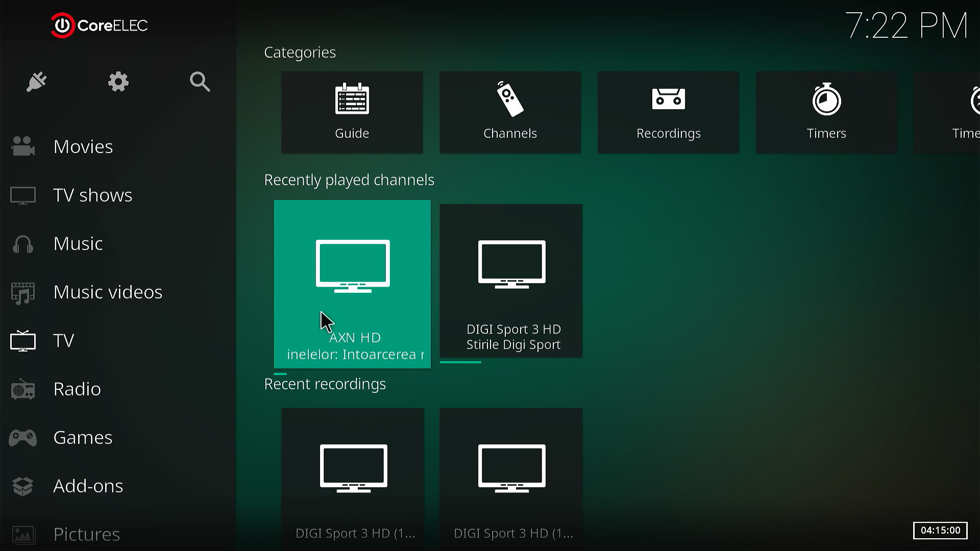Select Movies in the sidebar menu
The image size is (980, 551).
[83, 147]
